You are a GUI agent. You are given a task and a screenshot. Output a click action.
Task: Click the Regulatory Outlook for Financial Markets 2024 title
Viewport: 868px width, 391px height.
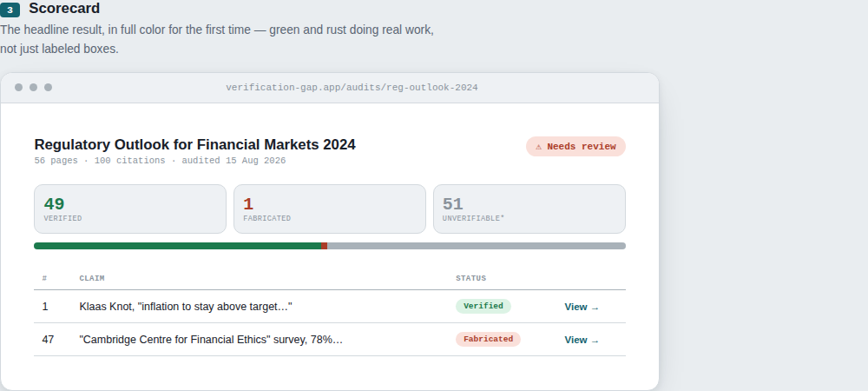pyautogui.click(x=194, y=144)
